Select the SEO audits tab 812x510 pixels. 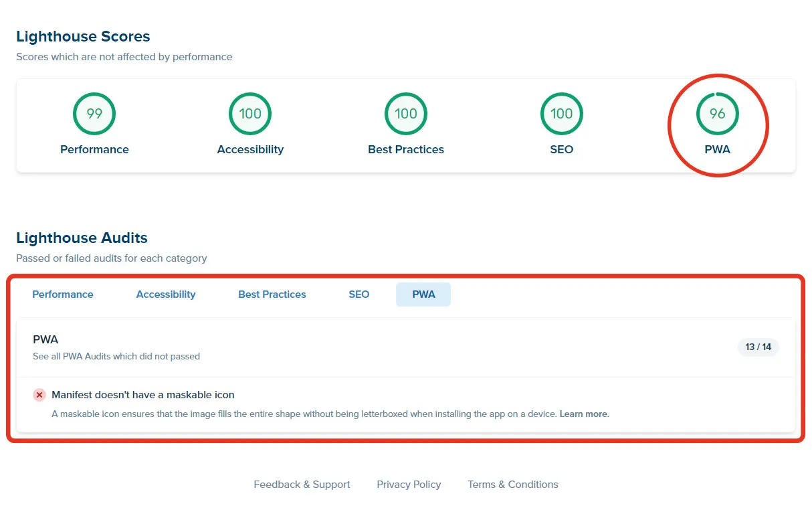[x=359, y=294]
